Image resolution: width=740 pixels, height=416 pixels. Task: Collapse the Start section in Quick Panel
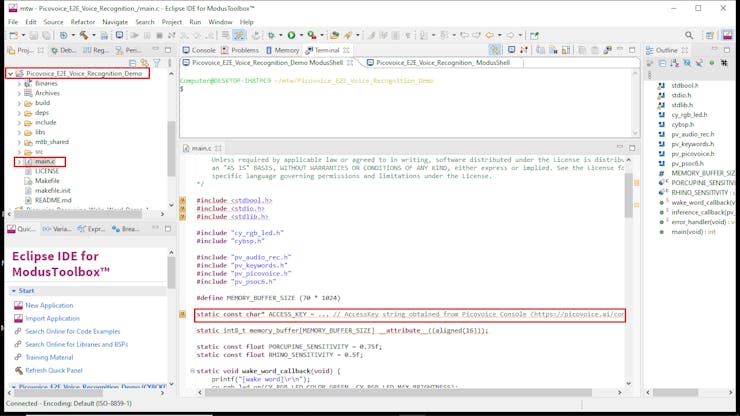pos(14,291)
